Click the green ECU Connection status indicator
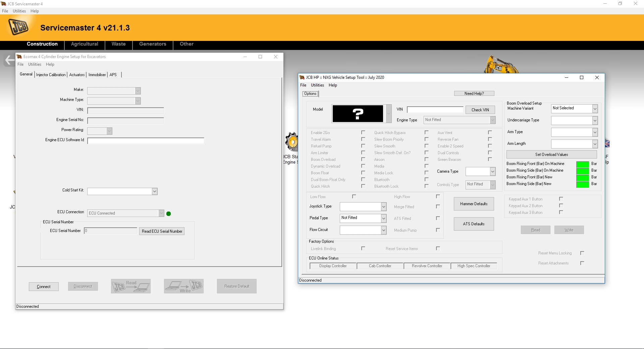This screenshot has width=644, height=349. coord(169,213)
